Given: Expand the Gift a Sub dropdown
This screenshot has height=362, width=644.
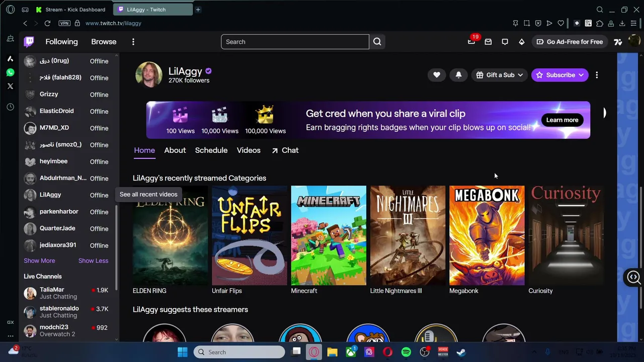Looking at the screenshot, I should coord(500,75).
